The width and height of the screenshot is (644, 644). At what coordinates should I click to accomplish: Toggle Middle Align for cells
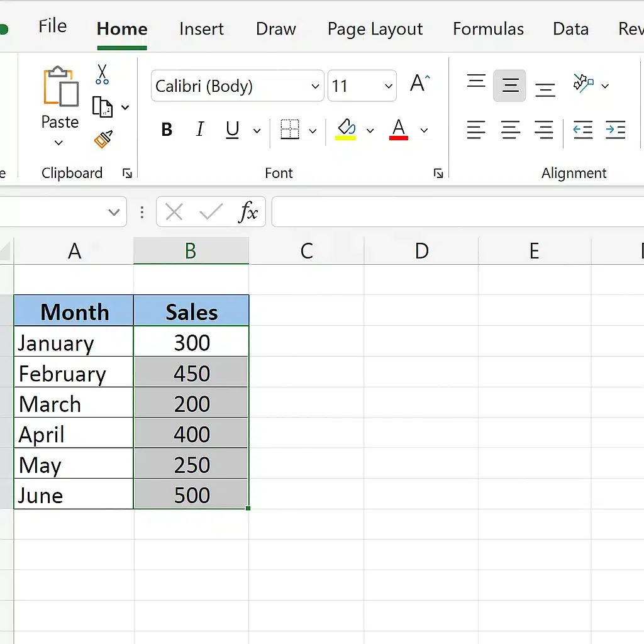(510, 86)
